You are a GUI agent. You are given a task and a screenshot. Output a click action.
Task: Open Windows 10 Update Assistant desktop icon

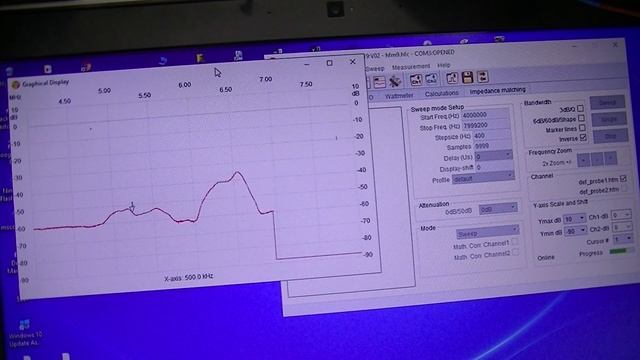(x=24, y=333)
